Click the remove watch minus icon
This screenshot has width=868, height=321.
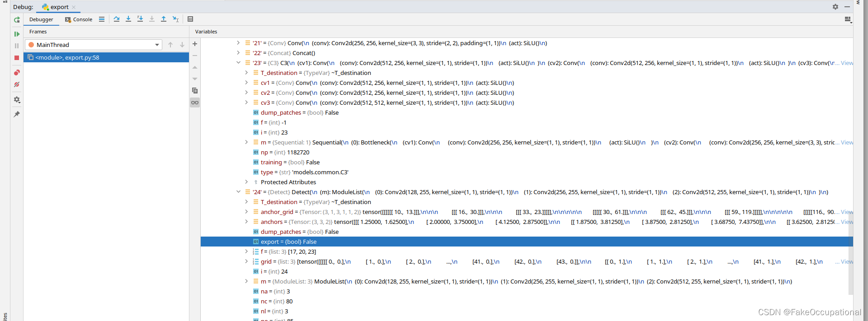195,56
